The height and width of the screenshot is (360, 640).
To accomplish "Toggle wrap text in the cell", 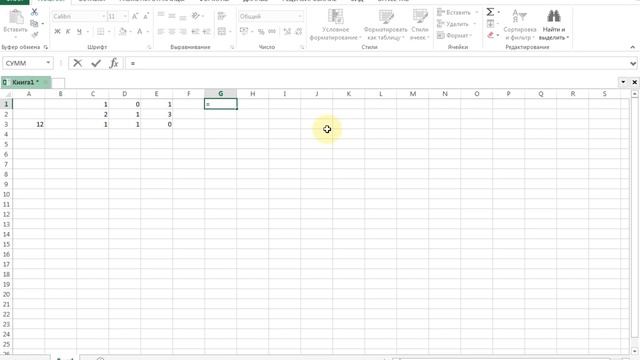I will (222, 16).
